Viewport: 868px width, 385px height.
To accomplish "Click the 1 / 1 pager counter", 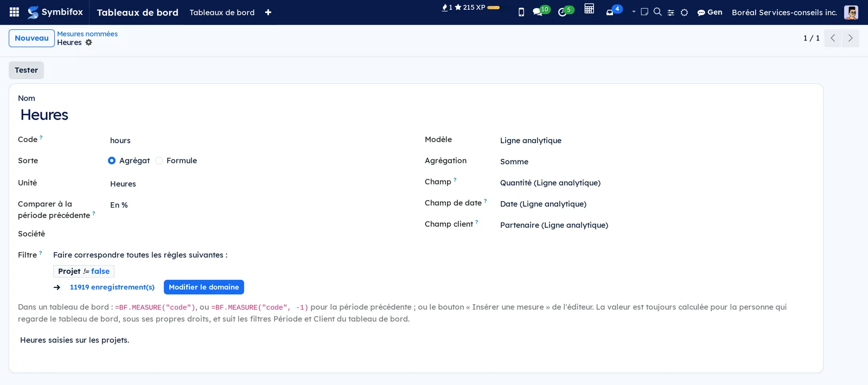I will tap(812, 38).
